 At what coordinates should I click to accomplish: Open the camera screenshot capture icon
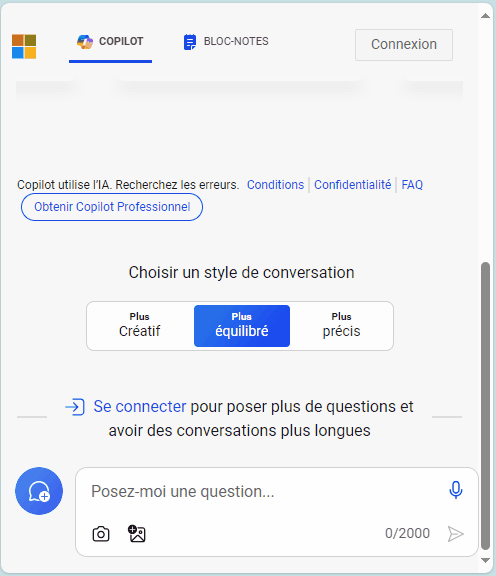[x=101, y=534]
